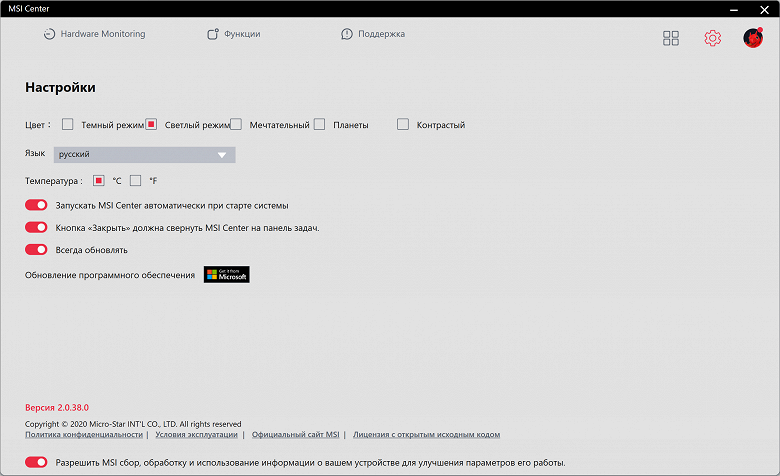The height and width of the screenshot is (476, 780).
Task: Click the Get it from Microsoft badge
Action: [226, 275]
